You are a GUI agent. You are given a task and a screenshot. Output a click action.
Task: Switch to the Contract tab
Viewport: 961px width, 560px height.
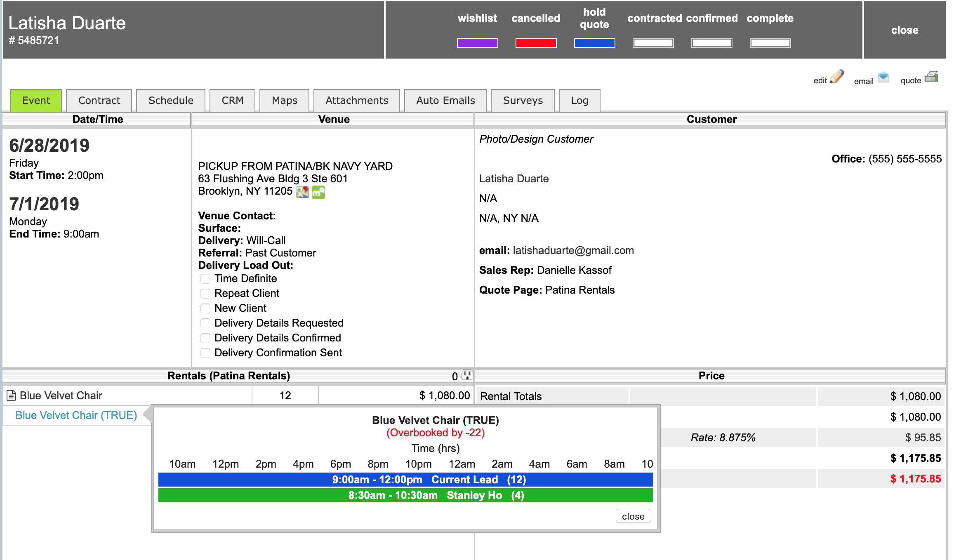coord(99,101)
